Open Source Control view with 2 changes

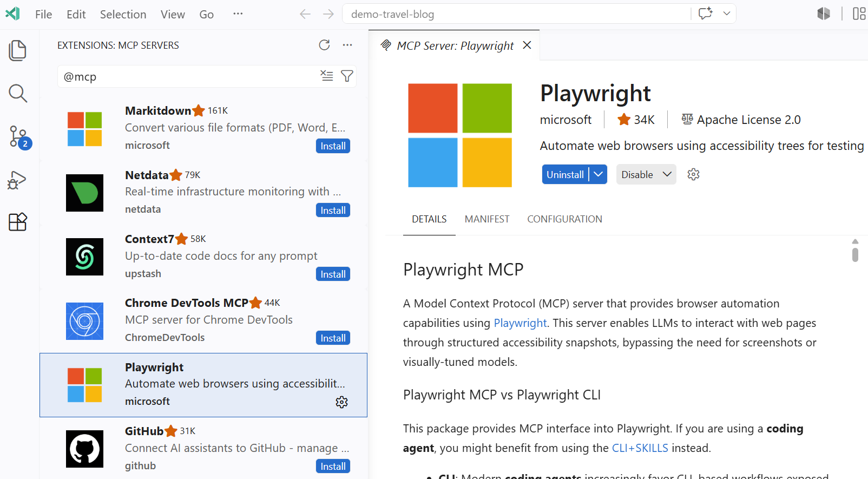tap(19, 137)
